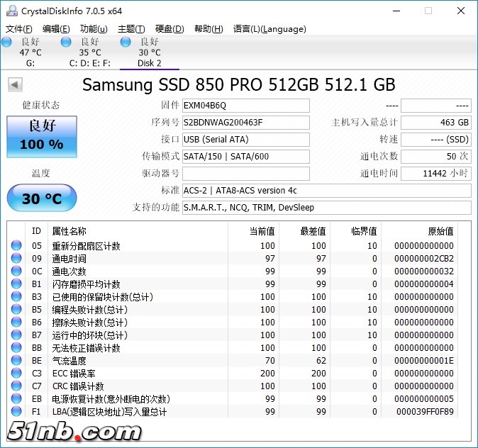The height and width of the screenshot is (448, 478).
Task: Click the previous disk arrow button
Action: pyautogui.click(x=14, y=85)
